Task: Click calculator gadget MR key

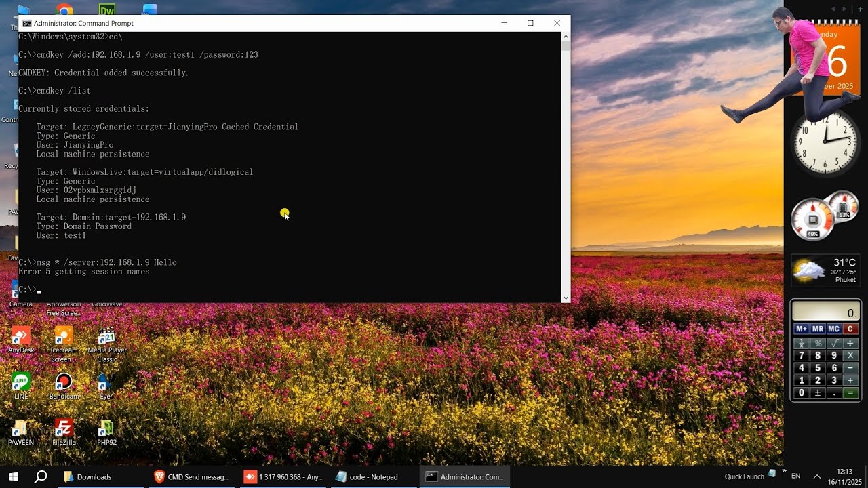Action: tap(818, 329)
